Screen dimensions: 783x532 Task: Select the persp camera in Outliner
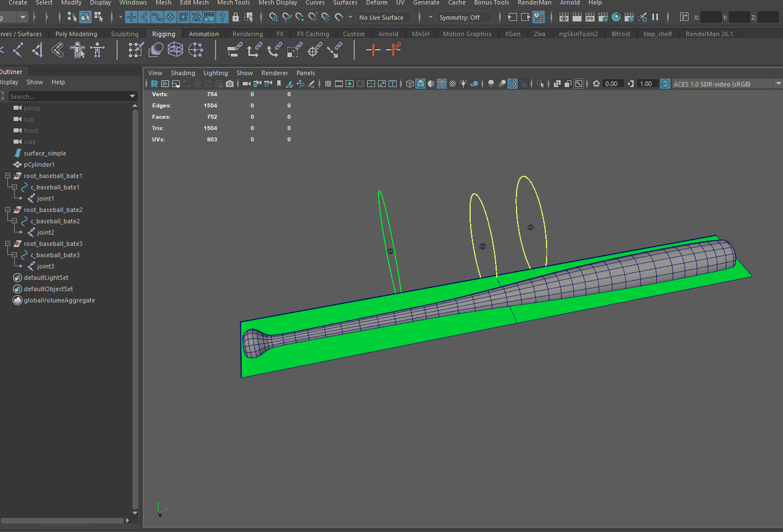[32, 108]
